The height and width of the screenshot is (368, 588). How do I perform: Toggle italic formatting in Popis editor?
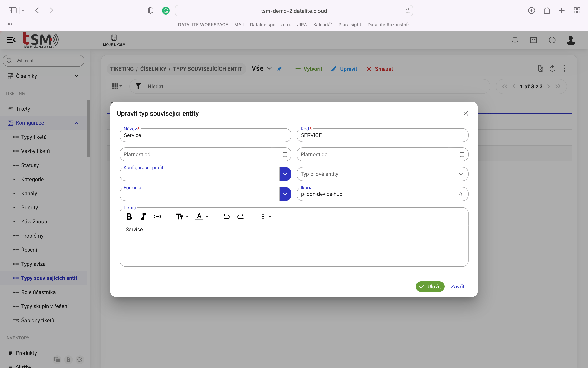click(x=143, y=216)
